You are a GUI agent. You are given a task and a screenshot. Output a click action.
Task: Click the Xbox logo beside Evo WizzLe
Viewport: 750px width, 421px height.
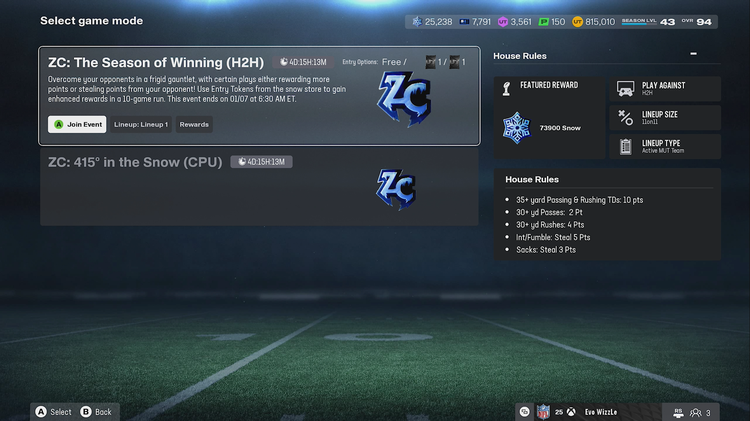[571, 412]
